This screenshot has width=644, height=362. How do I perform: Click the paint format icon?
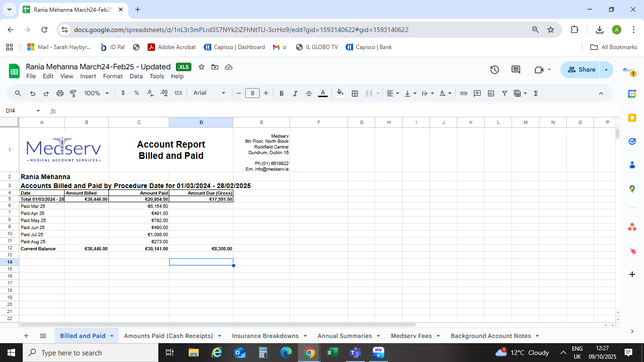pos(73,93)
